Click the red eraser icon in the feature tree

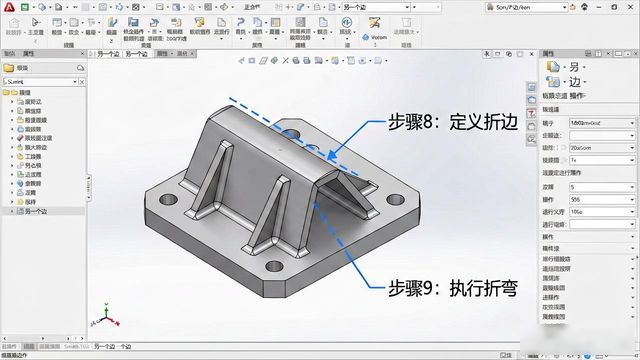pos(20,138)
